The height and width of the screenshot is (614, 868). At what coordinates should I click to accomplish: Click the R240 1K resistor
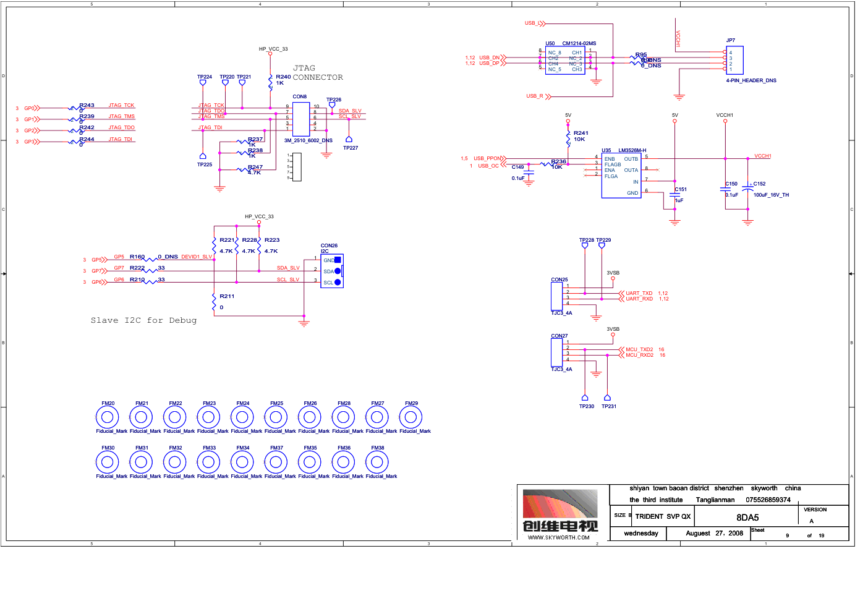click(270, 82)
